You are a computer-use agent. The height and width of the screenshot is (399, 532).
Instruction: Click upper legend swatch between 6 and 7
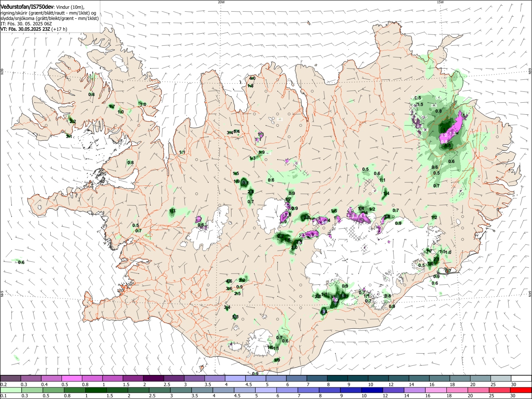click(296, 379)
